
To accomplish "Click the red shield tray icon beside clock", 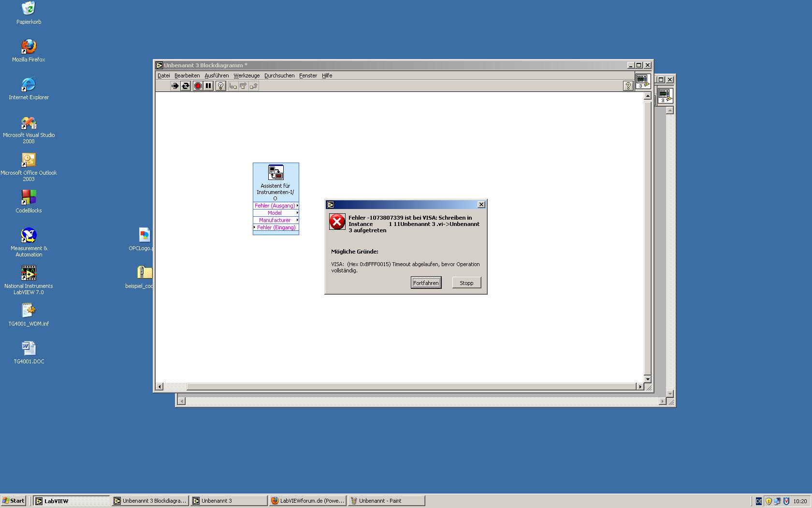I will click(786, 501).
